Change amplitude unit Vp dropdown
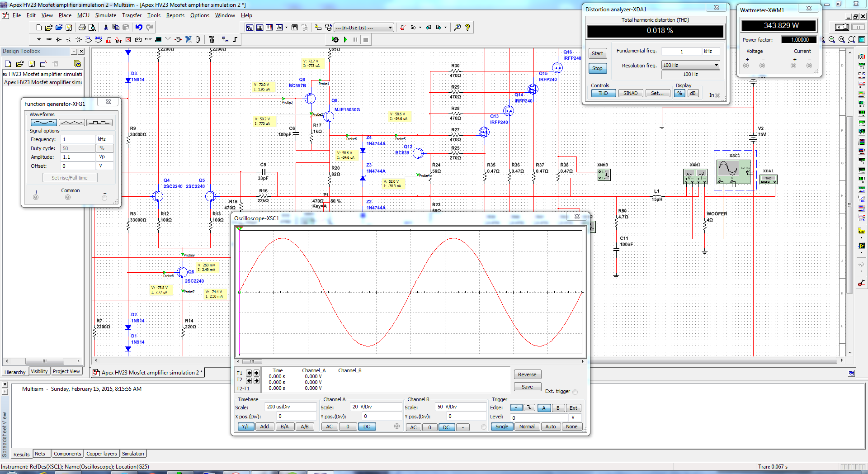Screen dimensions: 868x474 105,157
